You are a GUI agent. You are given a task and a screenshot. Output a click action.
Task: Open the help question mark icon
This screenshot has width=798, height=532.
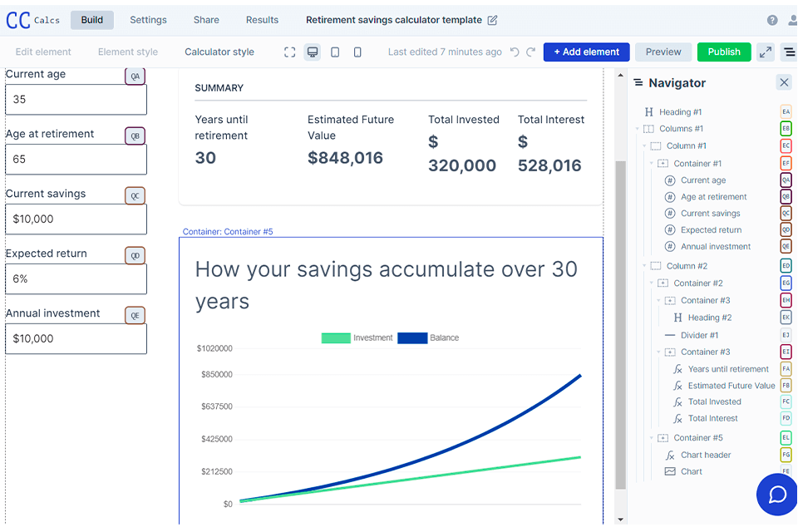[772, 20]
